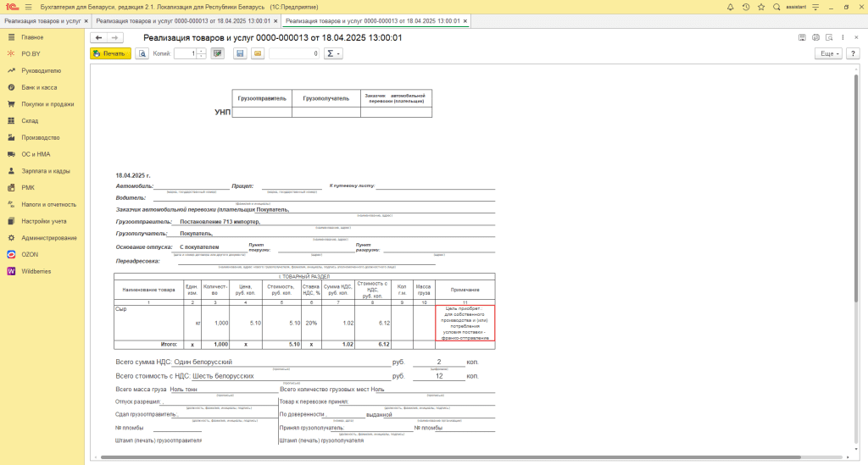The width and height of the screenshot is (868, 465).
Task: Switch to the middle 0000-000013 tab
Action: [x=183, y=21]
